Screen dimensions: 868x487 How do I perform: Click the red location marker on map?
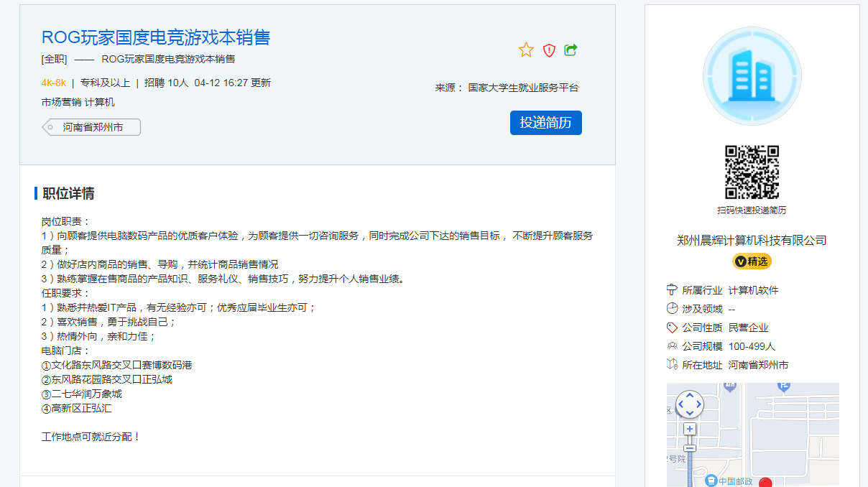766,483
